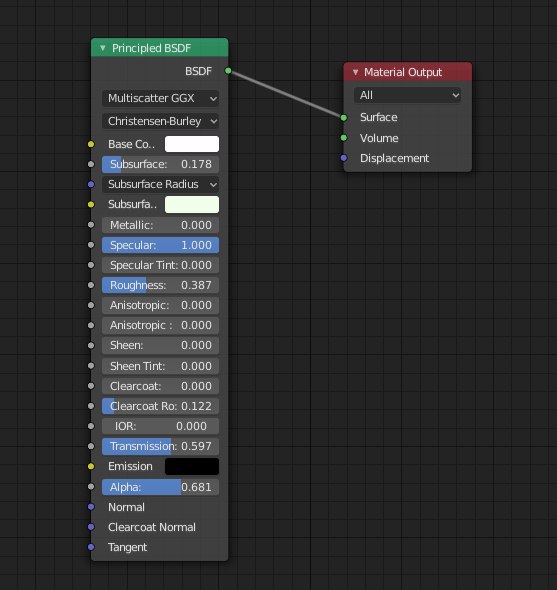Open the Subsurface Color swatch

point(192,204)
